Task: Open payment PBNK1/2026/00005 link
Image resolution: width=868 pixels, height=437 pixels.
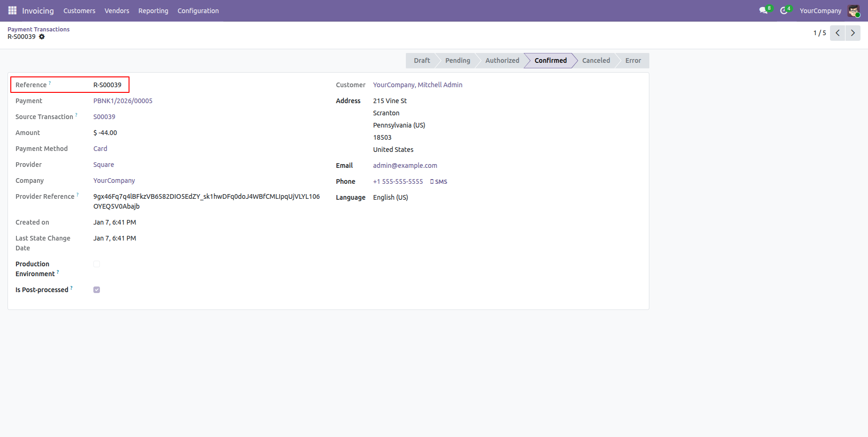Action: click(x=123, y=101)
